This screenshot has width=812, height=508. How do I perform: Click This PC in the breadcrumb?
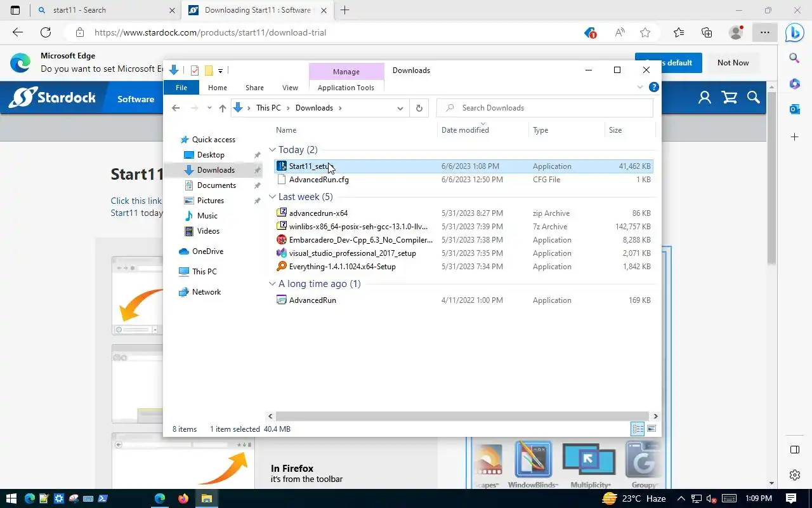[268, 108]
